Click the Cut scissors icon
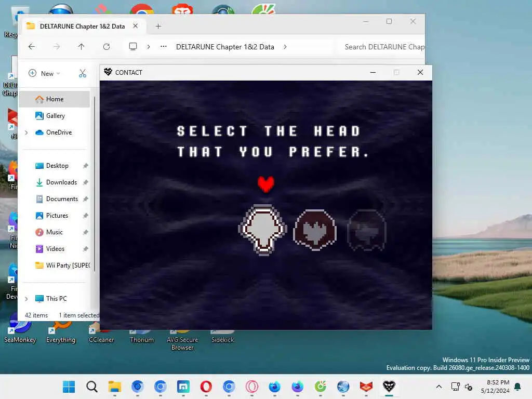This screenshot has width=532, height=399. (83, 73)
